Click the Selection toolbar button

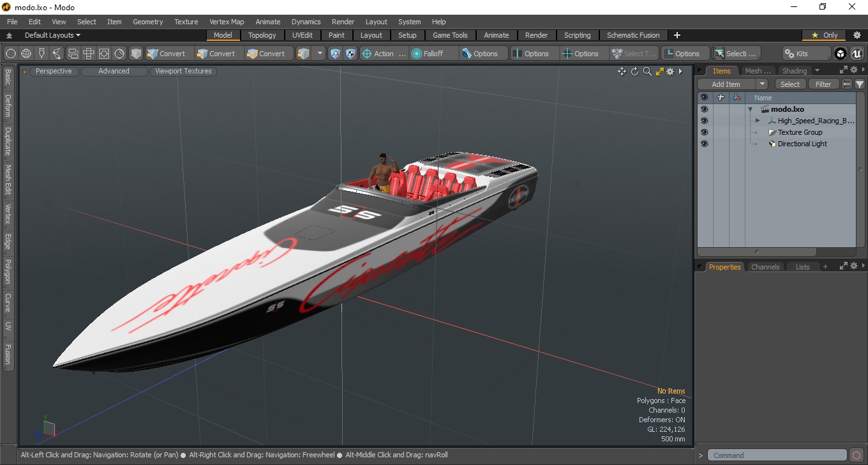(x=736, y=54)
